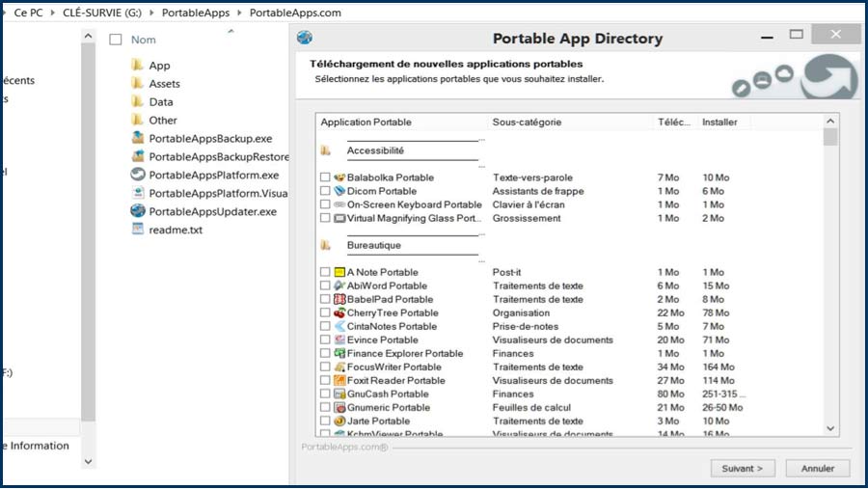
Task: Select PortableAppsPlatform.exe icon in Explorer
Action: 138,175
